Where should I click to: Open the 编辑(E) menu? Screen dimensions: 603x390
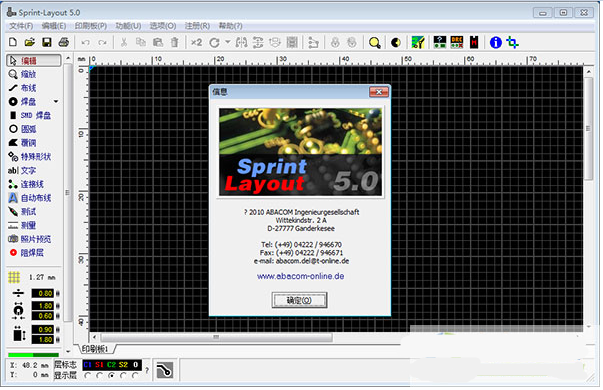(53, 26)
